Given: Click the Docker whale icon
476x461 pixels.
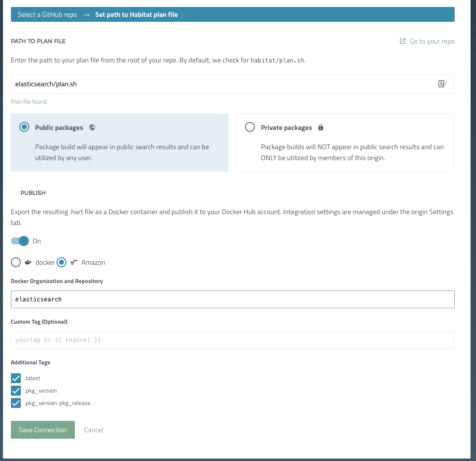Looking at the screenshot, I should pos(28,262).
